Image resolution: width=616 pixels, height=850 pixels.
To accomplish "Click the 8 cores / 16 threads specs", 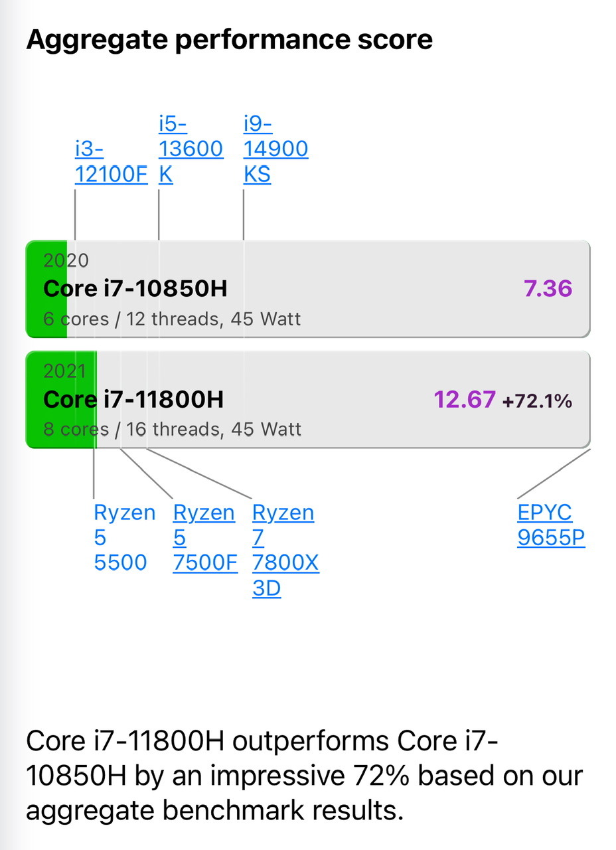I will pos(172,430).
